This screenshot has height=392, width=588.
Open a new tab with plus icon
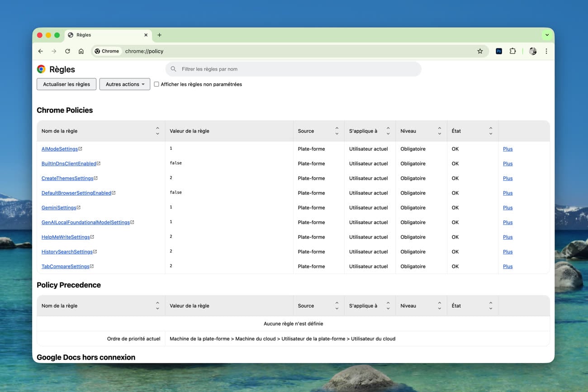159,35
